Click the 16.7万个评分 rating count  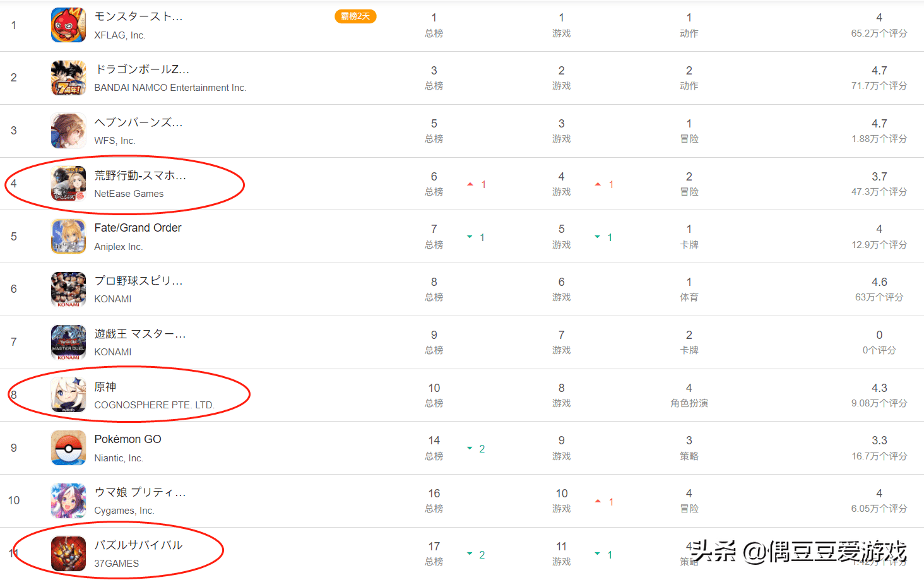coord(879,456)
